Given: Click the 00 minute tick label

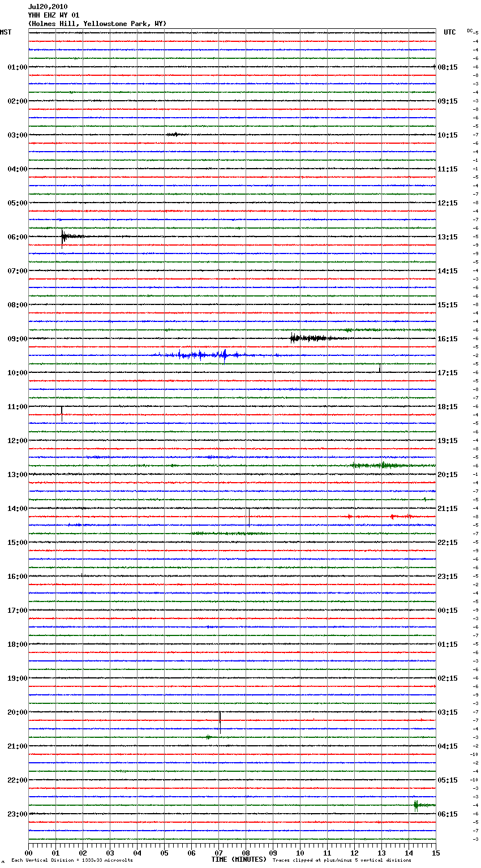Looking at the screenshot, I should click(28, 853).
